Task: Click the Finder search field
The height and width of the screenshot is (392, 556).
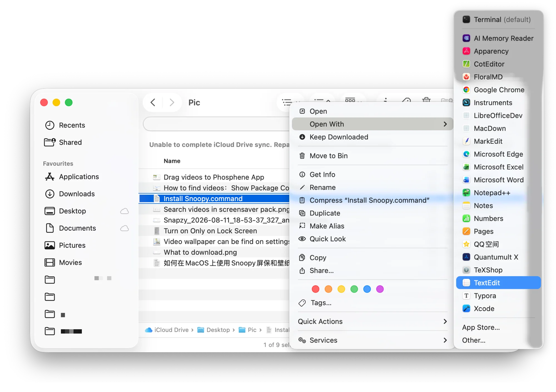Action: pos(216,124)
